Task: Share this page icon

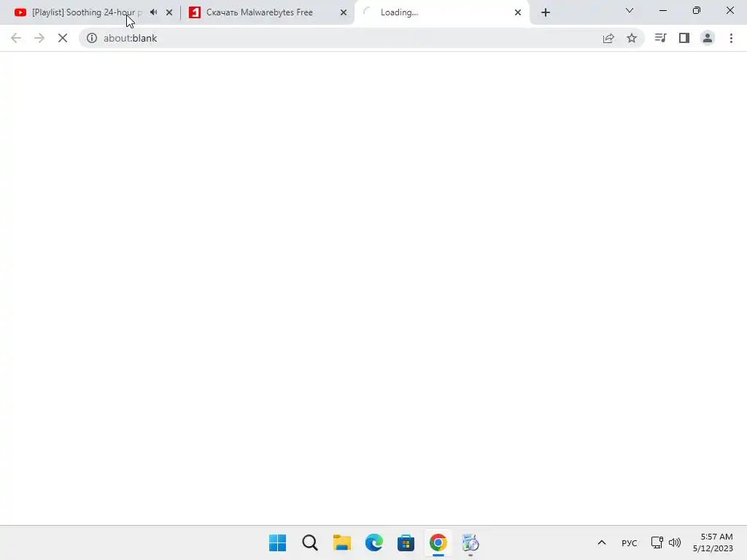Action: point(608,38)
